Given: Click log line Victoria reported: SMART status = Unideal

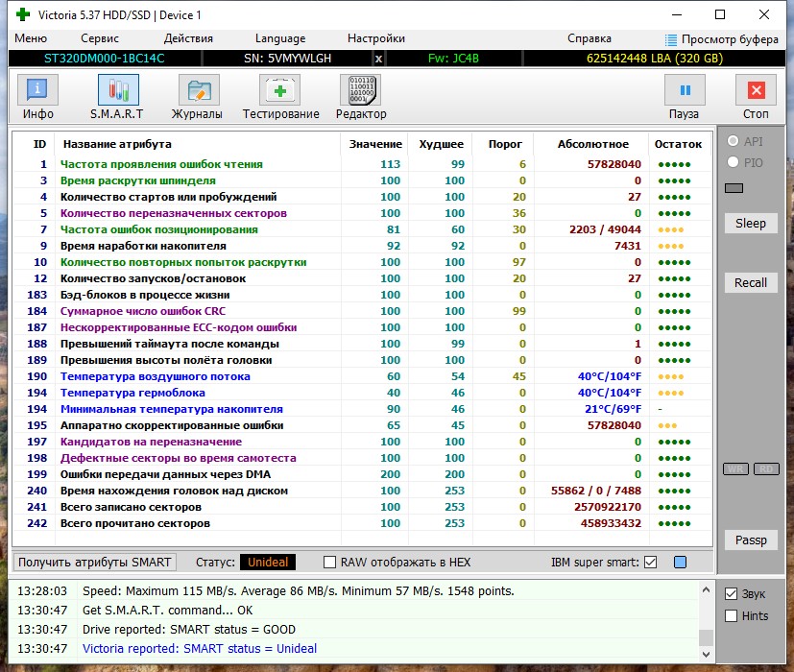Looking at the screenshot, I should point(200,649).
